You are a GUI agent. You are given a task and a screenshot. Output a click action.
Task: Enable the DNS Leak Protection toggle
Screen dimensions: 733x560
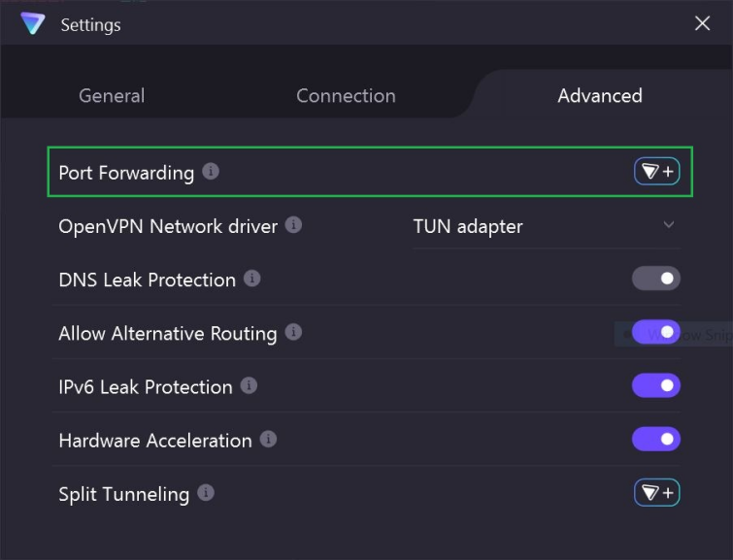656,280
